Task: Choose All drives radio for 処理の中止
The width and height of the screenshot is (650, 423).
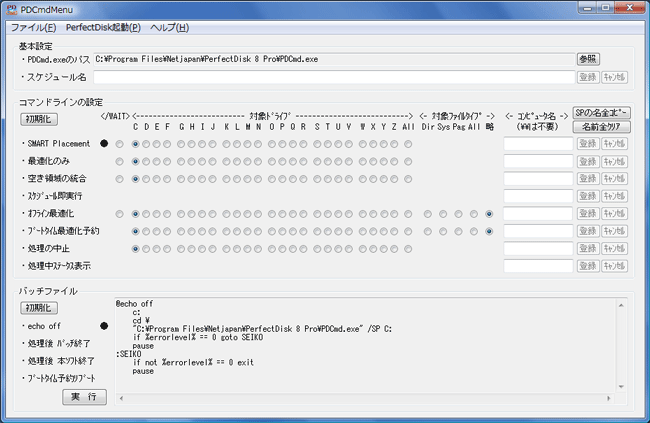Action: click(x=408, y=249)
